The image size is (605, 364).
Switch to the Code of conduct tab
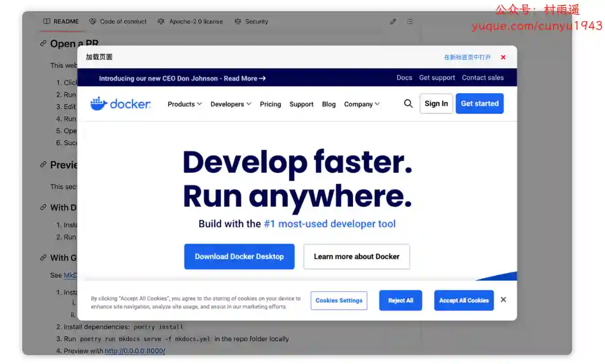click(118, 22)
